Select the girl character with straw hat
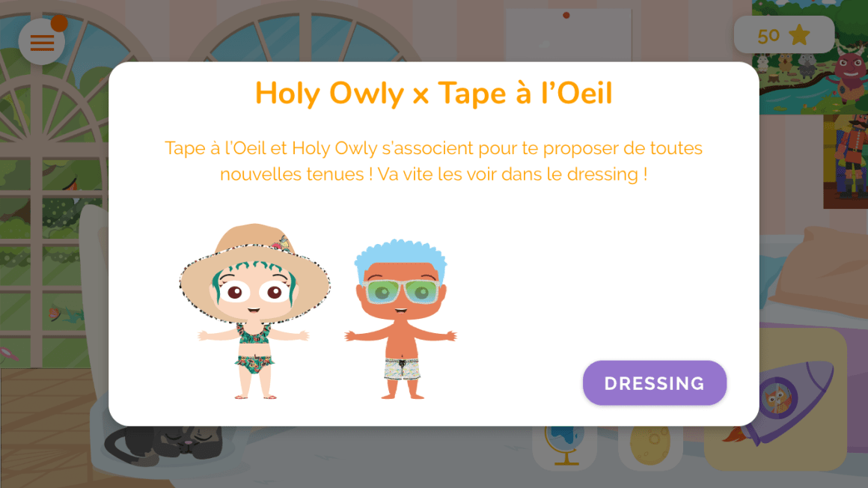This screenshot has height=488, width=868. [254, 311]
